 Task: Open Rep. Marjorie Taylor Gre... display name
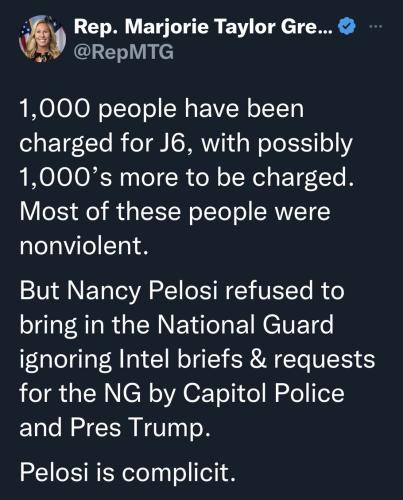coord(203,27)
